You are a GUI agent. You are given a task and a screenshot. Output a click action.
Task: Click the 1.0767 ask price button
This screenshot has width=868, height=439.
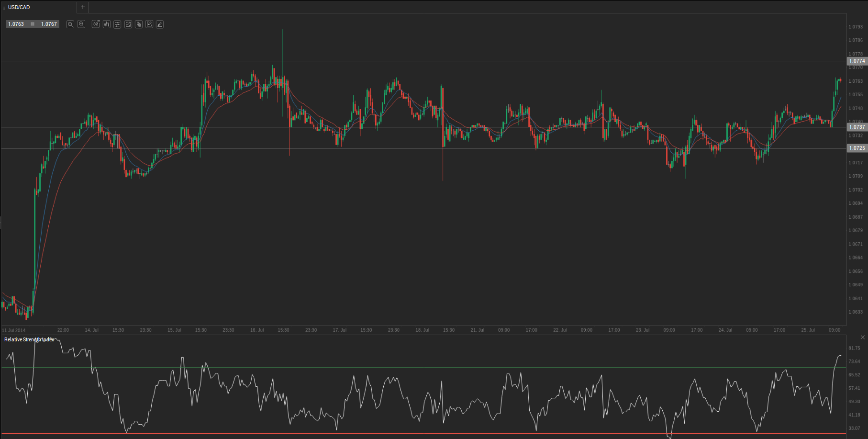[x=49, y=24]
